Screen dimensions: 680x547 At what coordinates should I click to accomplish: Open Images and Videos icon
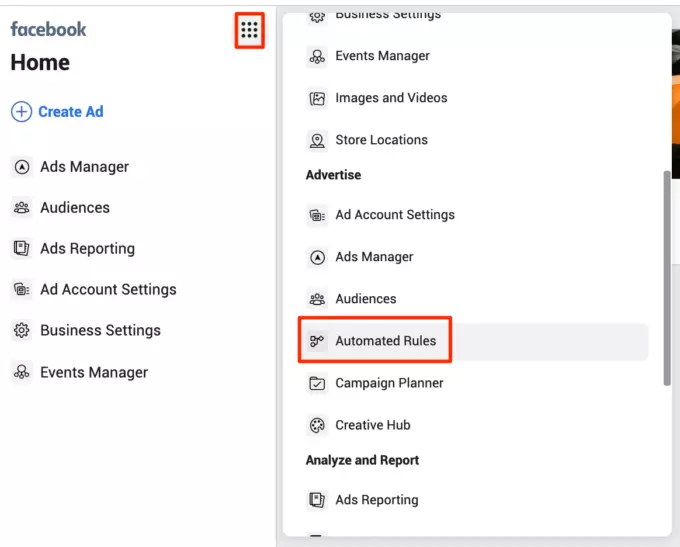coord(317,98)
